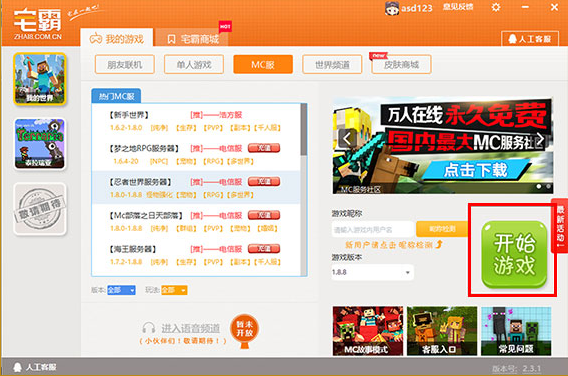This screenshot has width=568, height=376.
Task: Click the 充值 button for Mc部落之日天部落
Action: (x=264, y=215)
